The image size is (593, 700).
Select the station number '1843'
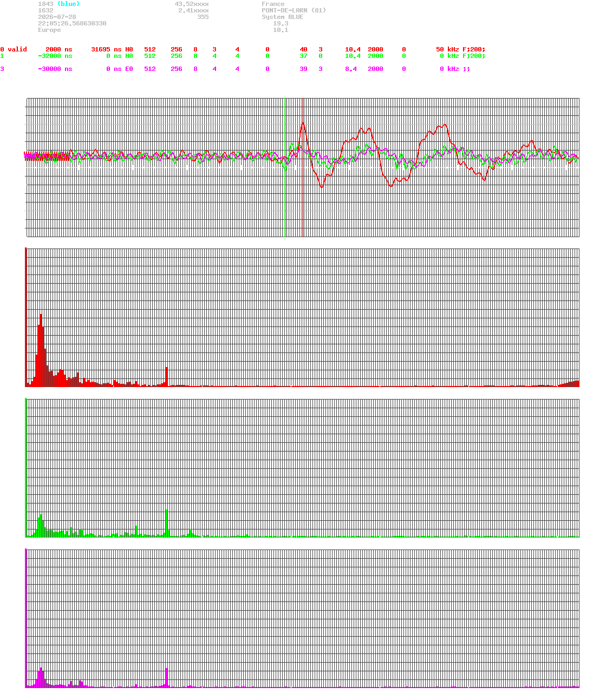pyautogui.click(x=45, y=4)
